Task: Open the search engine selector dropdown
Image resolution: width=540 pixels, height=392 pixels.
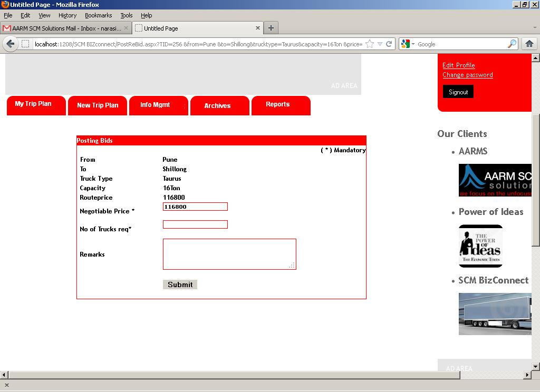Action: 408,44
